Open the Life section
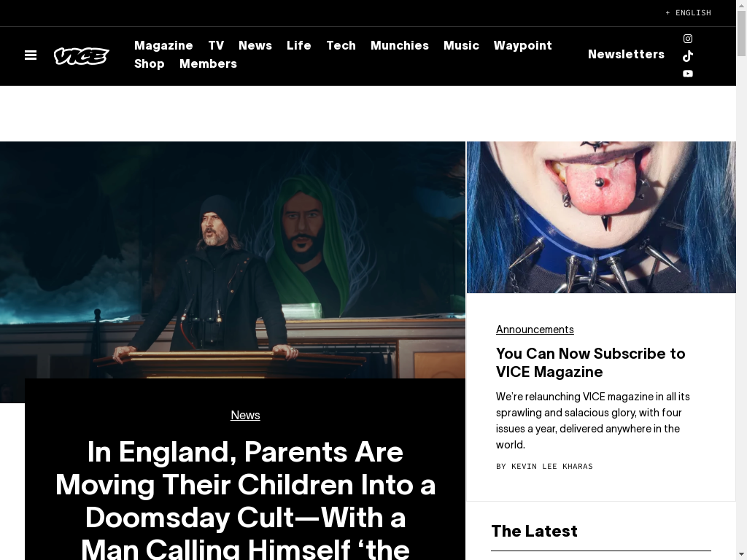The image size is (747, 560). click(298, 46)
